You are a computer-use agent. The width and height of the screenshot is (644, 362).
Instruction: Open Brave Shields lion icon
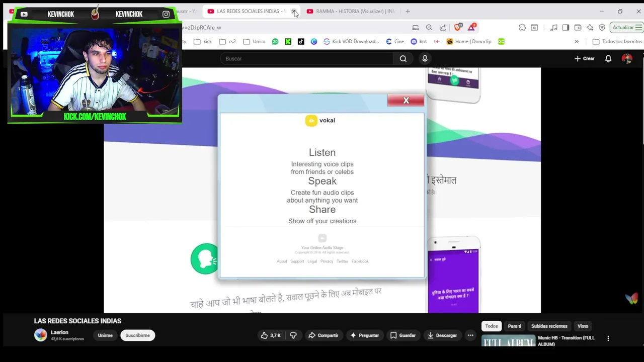(458, 27)
